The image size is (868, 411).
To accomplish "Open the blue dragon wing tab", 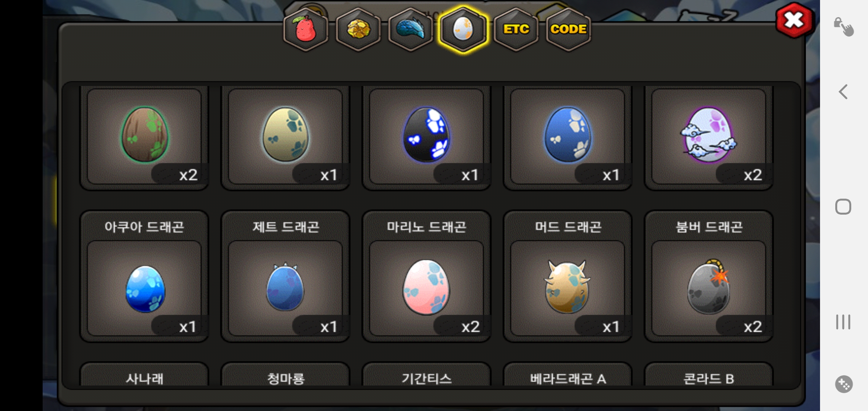I will [411, 29].
